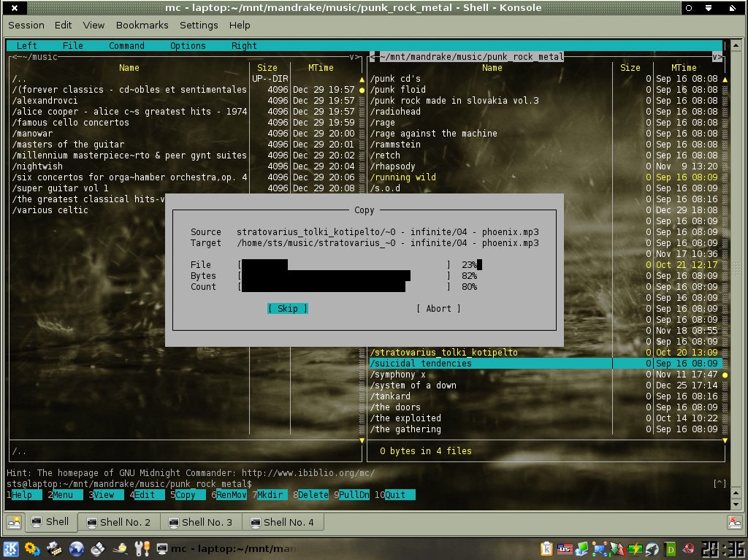The width and height of the screenshot is (748, 560).
Task: Click the Abort button in Copy dialog
Action: [x=438, y=309]
